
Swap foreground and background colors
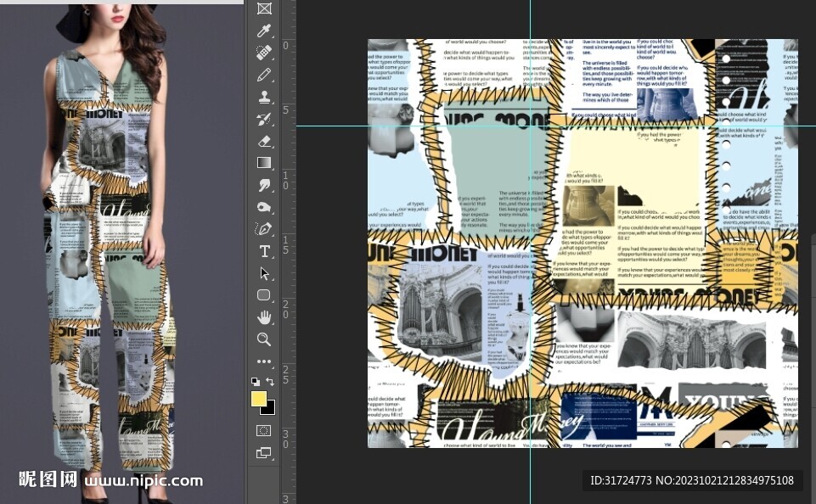point(271,382)
